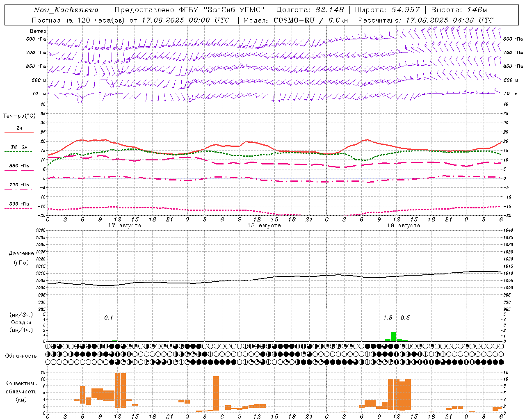Click the '(км)' unit under convective cloud label
The width and height of the screenshot is (525, 420).
click(21, 399)
